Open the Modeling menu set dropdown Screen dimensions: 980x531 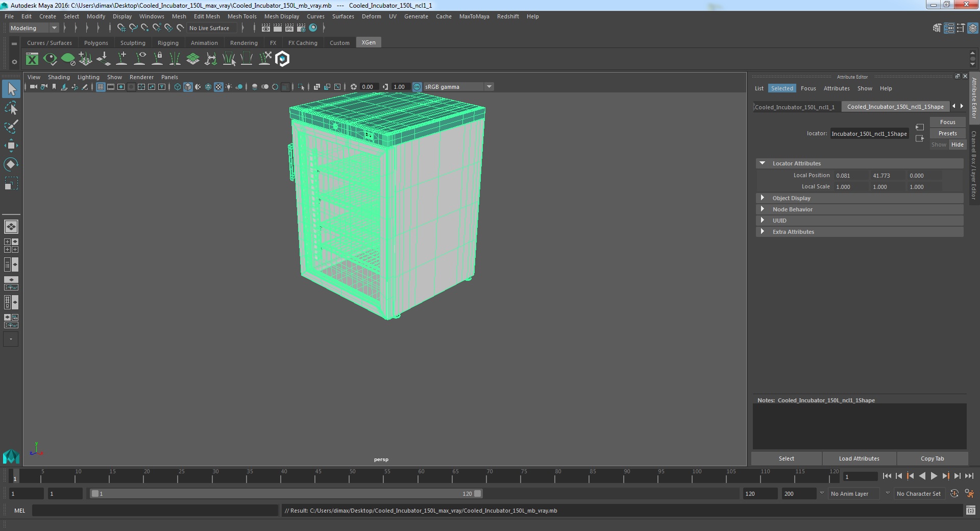(34, 28)
